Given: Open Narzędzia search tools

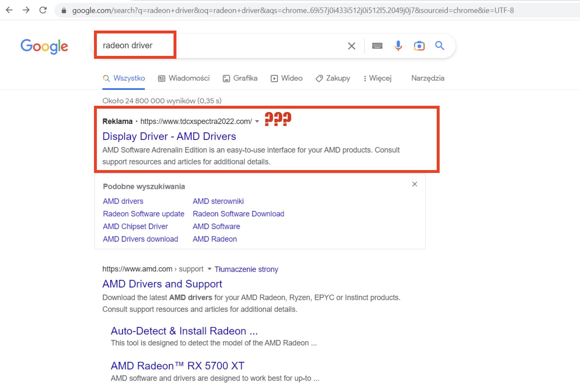Looking at the screenshot, I should tap(428, 78).
